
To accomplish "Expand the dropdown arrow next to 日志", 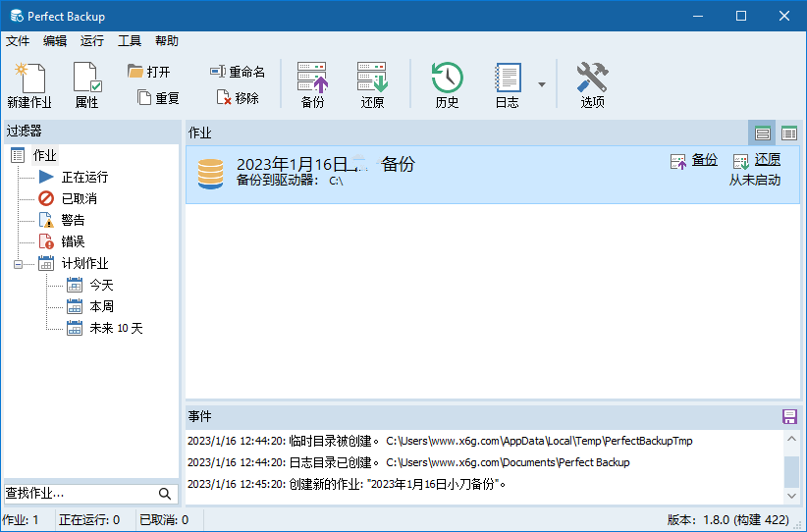I will pos(542,84).
